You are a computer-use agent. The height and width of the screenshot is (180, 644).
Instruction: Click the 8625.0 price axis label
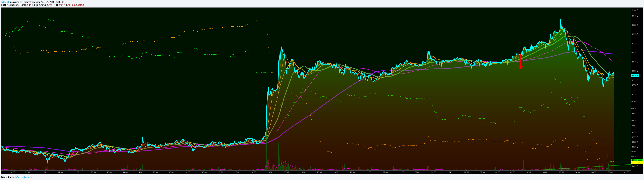click(635, 121)
